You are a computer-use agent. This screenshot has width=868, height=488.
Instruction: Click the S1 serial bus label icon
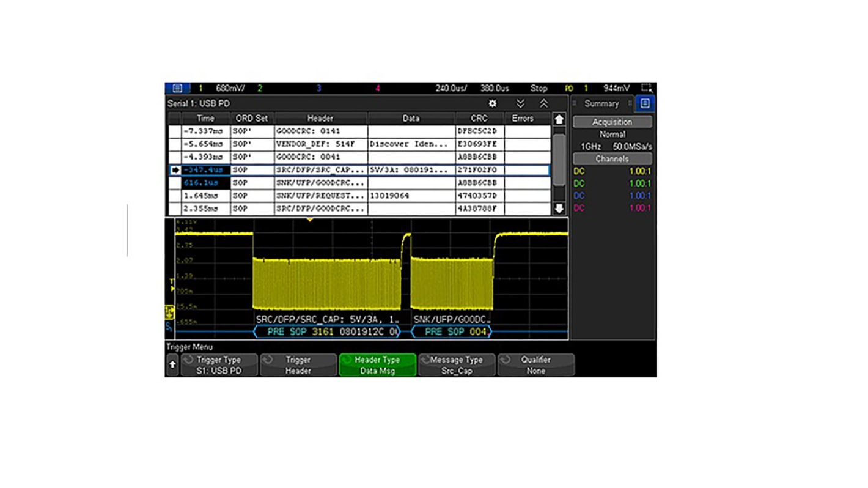click(x=169, y=328)
